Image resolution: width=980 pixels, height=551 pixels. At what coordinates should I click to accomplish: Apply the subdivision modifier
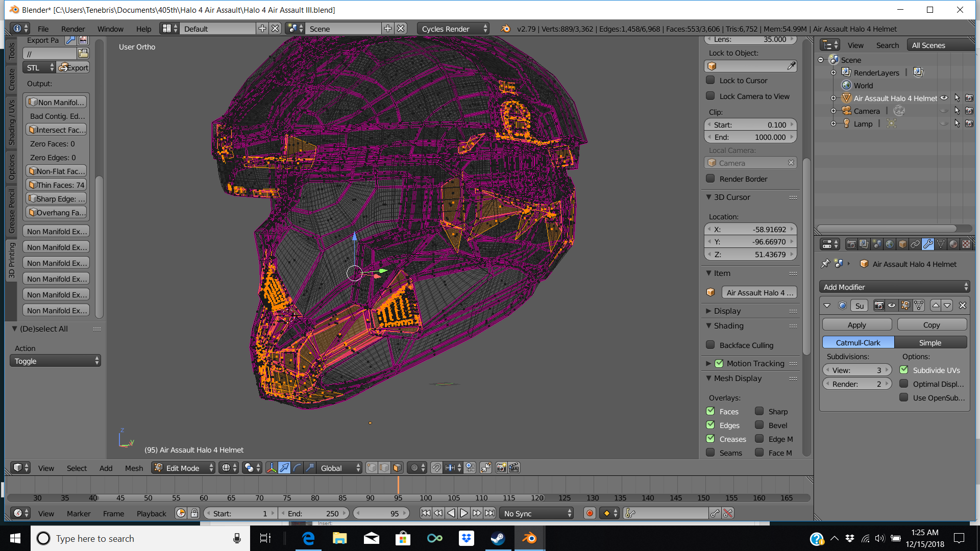857,324
